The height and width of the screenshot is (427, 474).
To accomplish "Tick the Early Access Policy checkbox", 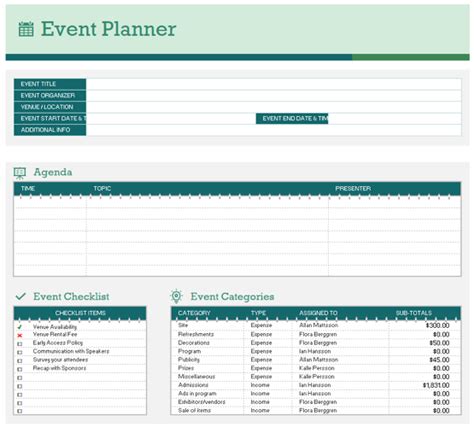I will 20,344.
